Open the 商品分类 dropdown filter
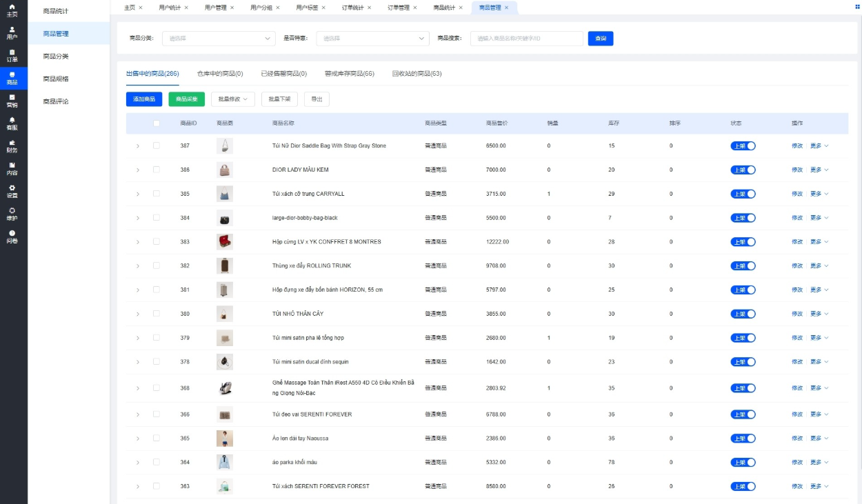Image resolution: width=862 pixels, height=504 pixels. point(220,39)
